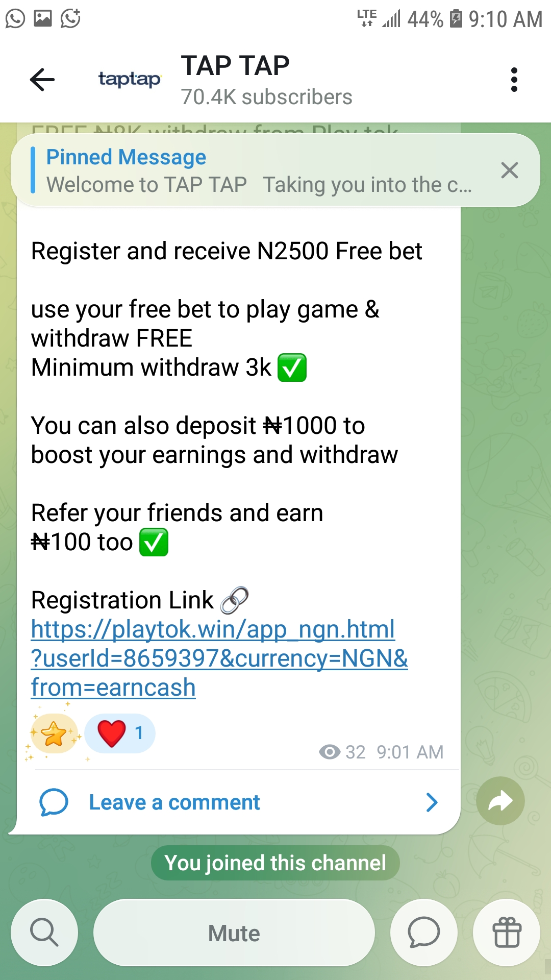Tap the WhatsApp notification icon in status bar

coord(15,18)
